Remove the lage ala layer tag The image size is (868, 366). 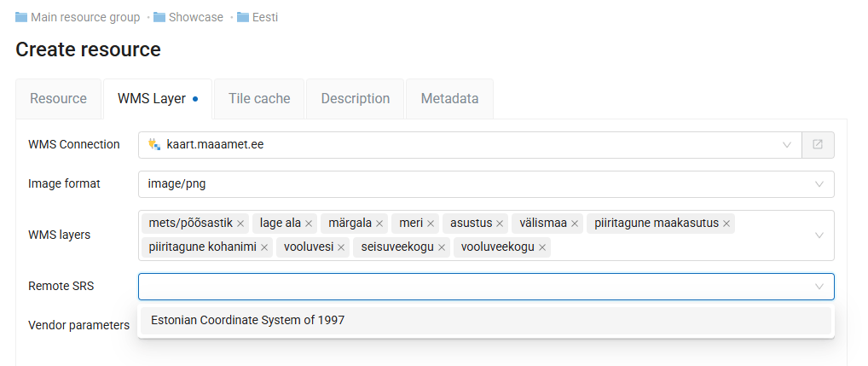point(309,224)
